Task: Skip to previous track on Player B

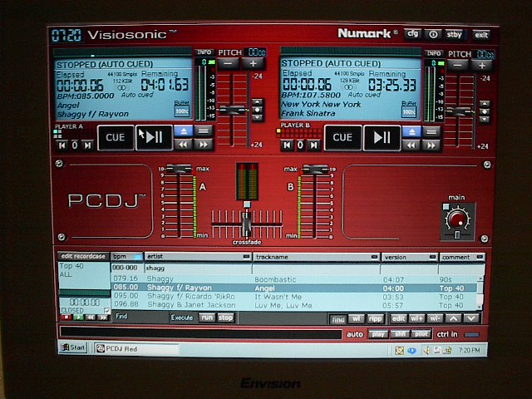Action: click(287, 145)
